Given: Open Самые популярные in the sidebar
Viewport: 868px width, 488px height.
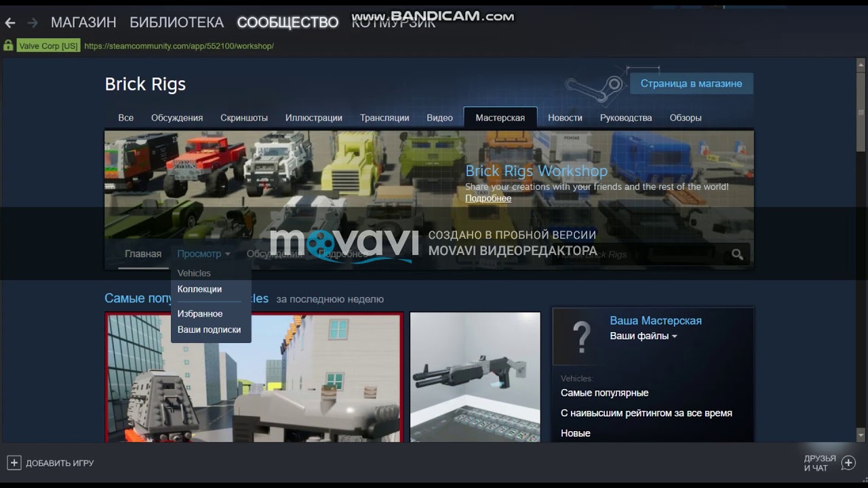Looking at the screenshot, I should [x=604, y=393].
